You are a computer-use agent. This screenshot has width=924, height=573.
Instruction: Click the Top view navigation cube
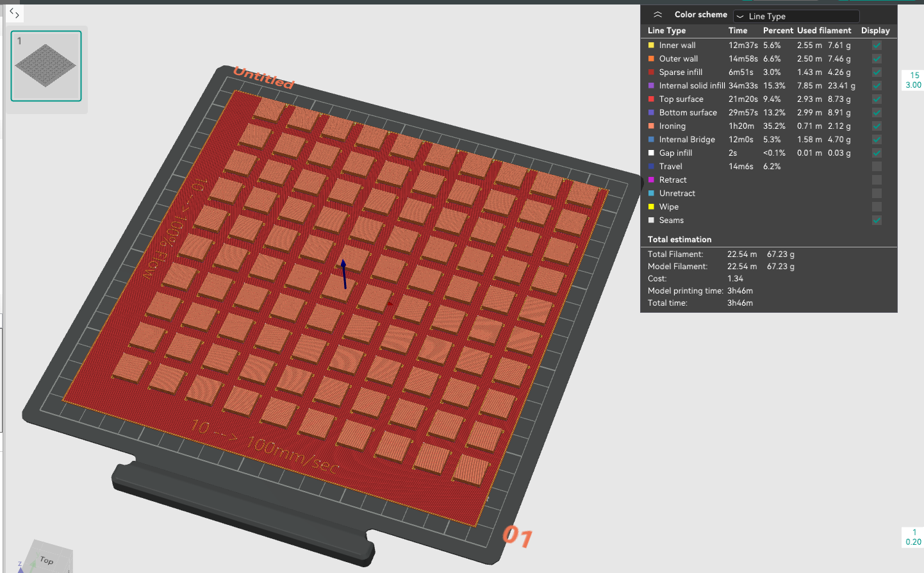point(48,556)
